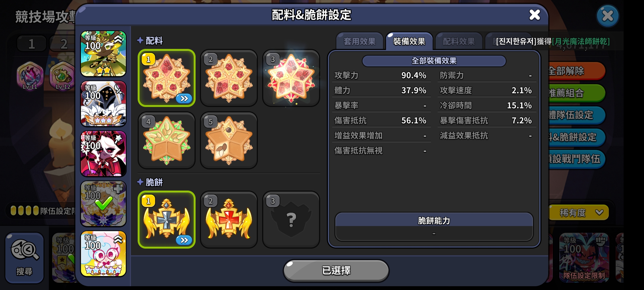Expand the 稀有度 sorting dropdown

pos(579,213)
